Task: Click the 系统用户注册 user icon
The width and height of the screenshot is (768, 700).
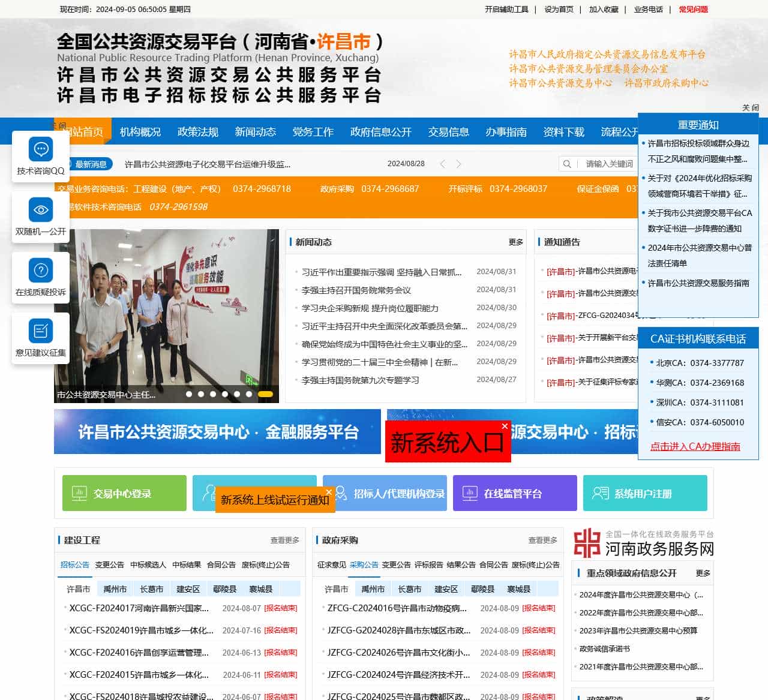Action: coord(600,493)
